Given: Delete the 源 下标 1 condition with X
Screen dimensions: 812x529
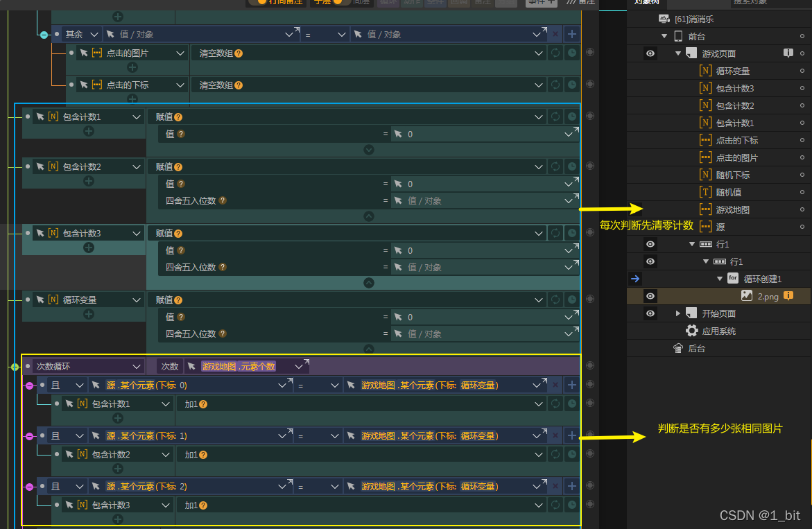Looking at the screenshot, I should (555, 436).
